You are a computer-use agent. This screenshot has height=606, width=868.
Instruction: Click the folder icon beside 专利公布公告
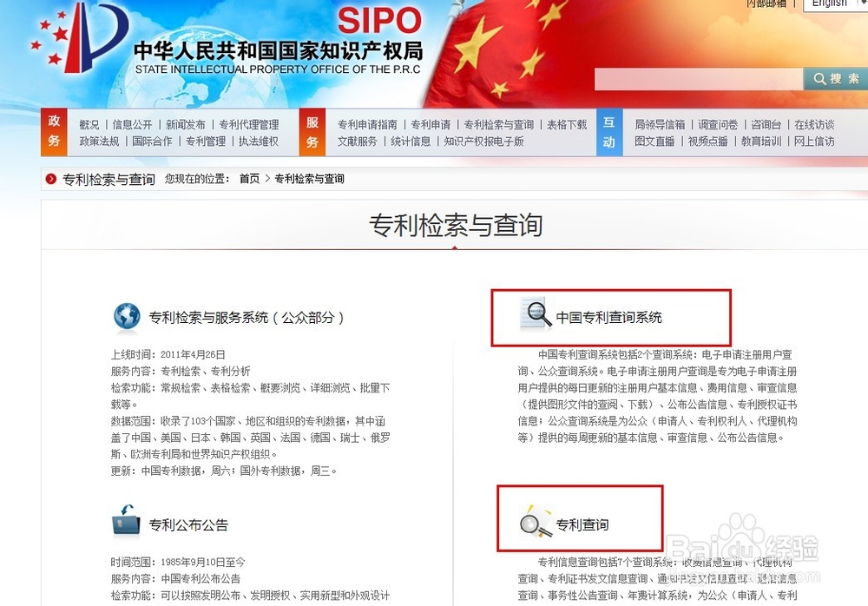126,521
